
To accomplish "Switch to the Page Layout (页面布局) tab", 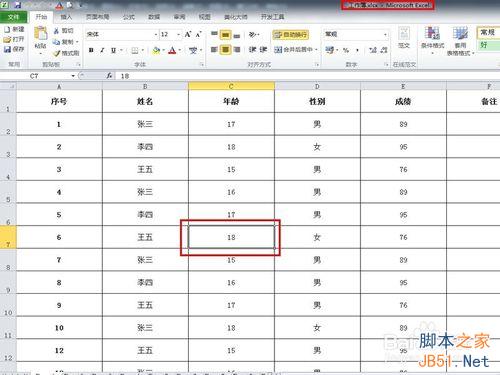I will click(97, 17).
